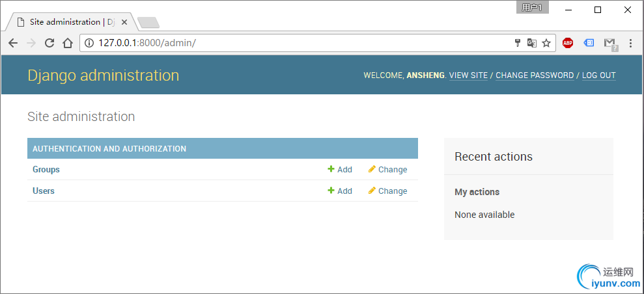Screen dimensions: 644x294
Task: Click the blue extension icon beside Adblock
Action: 589,43
